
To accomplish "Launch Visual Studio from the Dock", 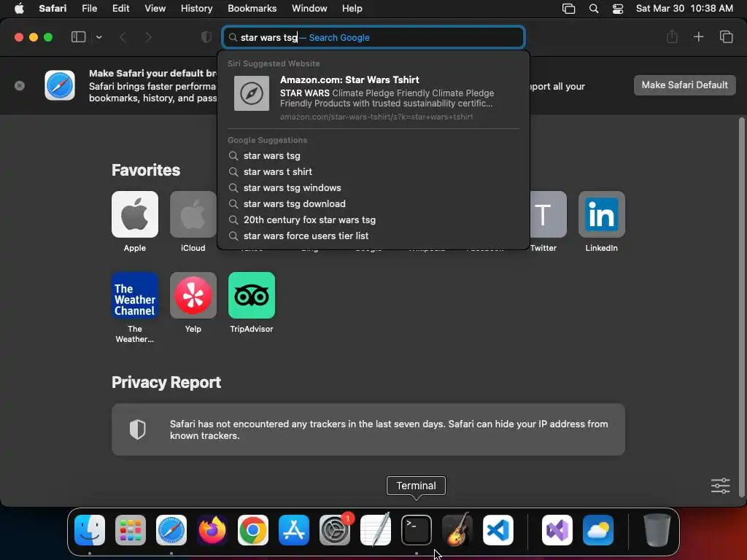I will pyautogui.click(x=557, y=530).
